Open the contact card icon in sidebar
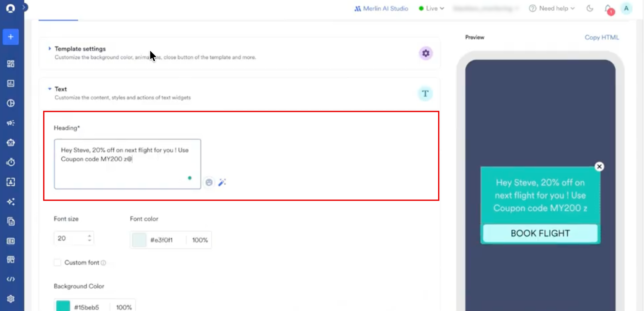The image size is (644, 311). tap(11, 182)
